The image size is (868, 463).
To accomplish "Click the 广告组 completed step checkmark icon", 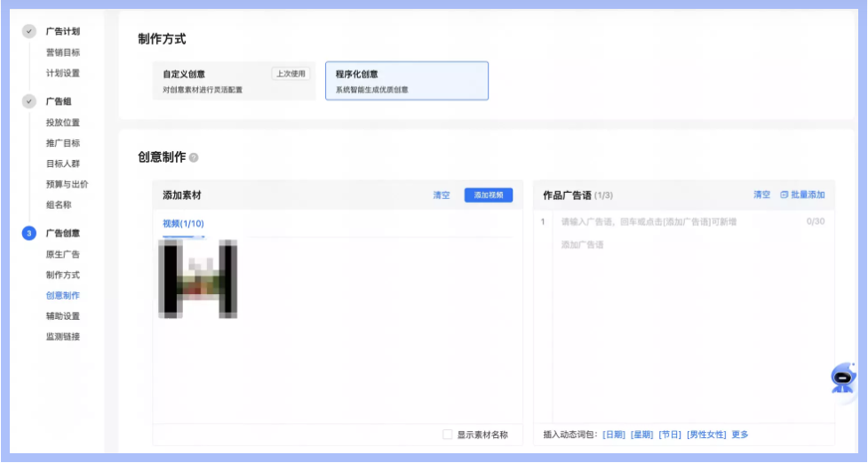I will click(28, 101).
